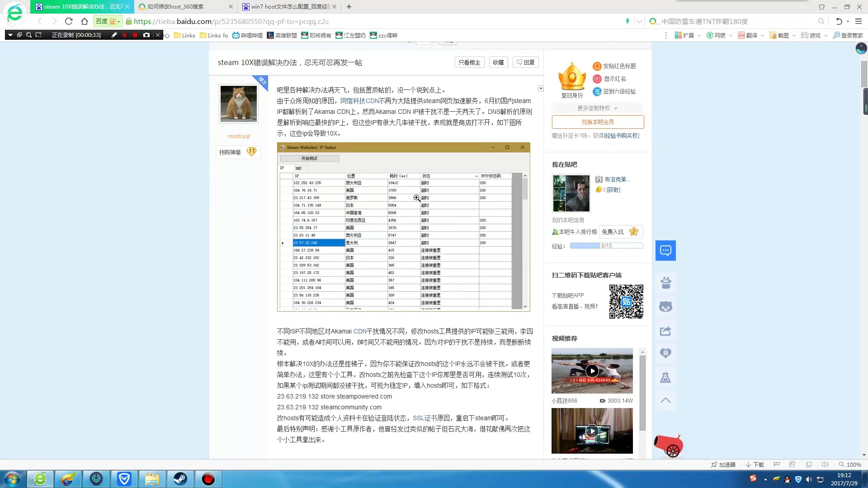Click the flask icon in the side toolbar
Viewport: 868px width, 488px height.
[x=665, y=377]
